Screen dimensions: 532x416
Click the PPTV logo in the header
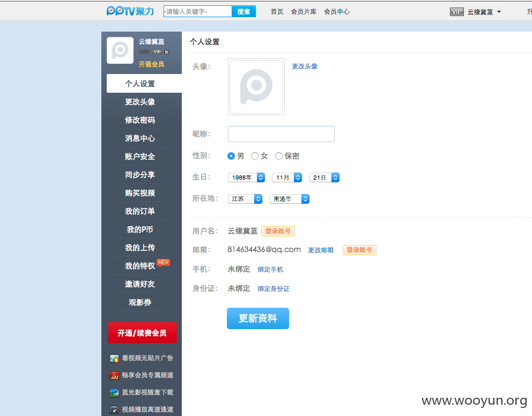tap(130, 11)
